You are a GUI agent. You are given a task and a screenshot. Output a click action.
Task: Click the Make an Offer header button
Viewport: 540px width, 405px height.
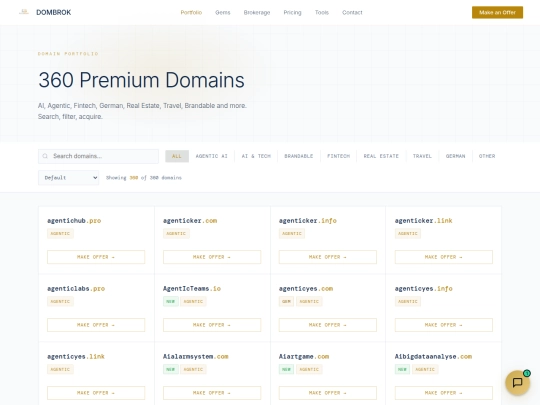[x=497, y=12]
